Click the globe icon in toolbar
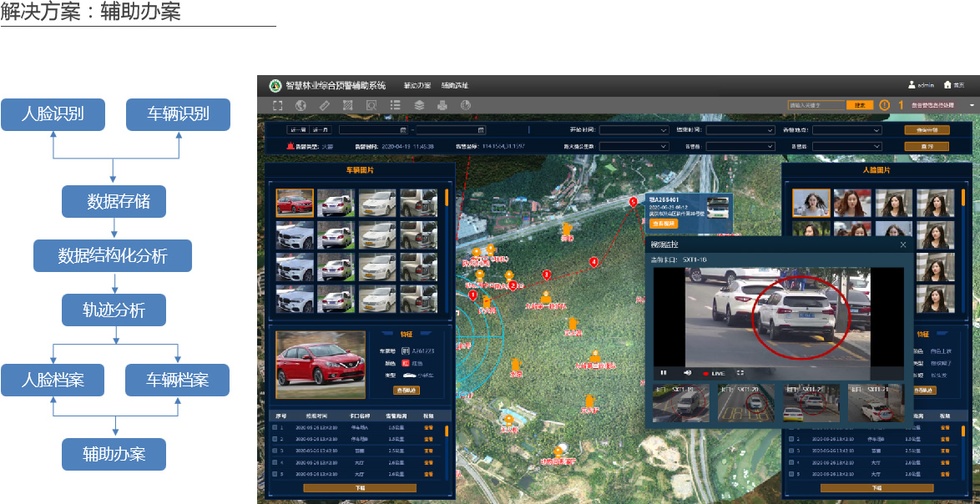This screenshot has height=504, width=980. click(x=301, y=105)
